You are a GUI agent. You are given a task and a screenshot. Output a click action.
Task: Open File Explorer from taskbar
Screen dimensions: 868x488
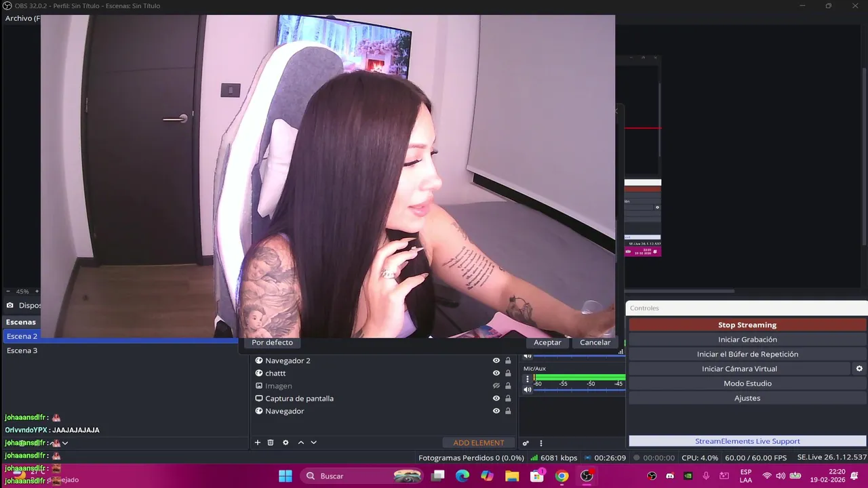[x=512, y=476]
